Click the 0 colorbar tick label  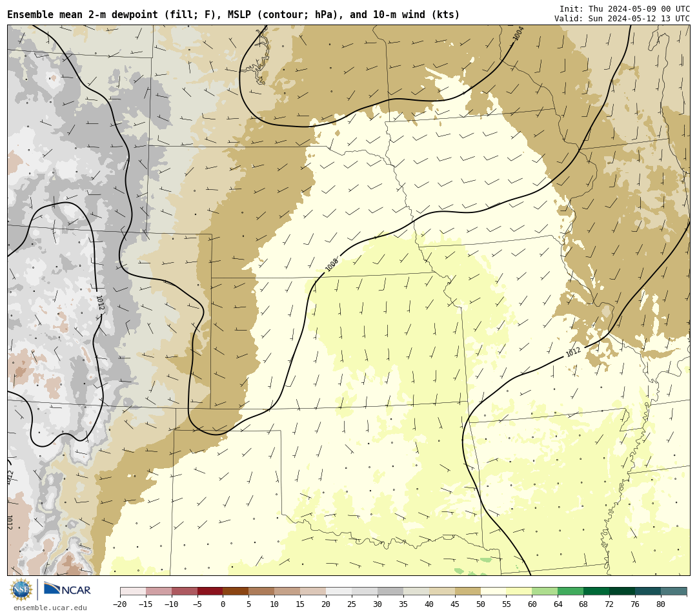pyautogui.click(x=223, y=604)
